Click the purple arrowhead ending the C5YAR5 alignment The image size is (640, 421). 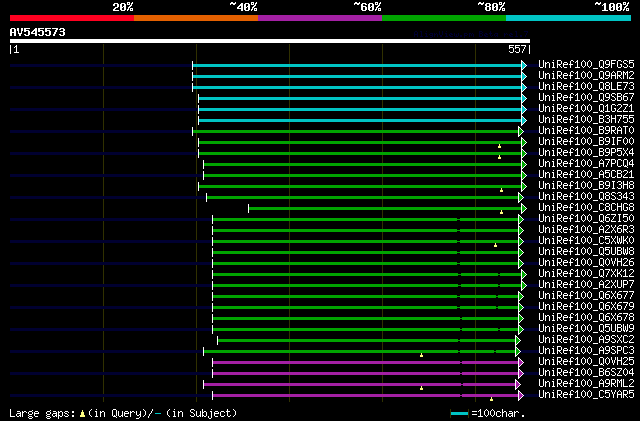tap(521, 396)
